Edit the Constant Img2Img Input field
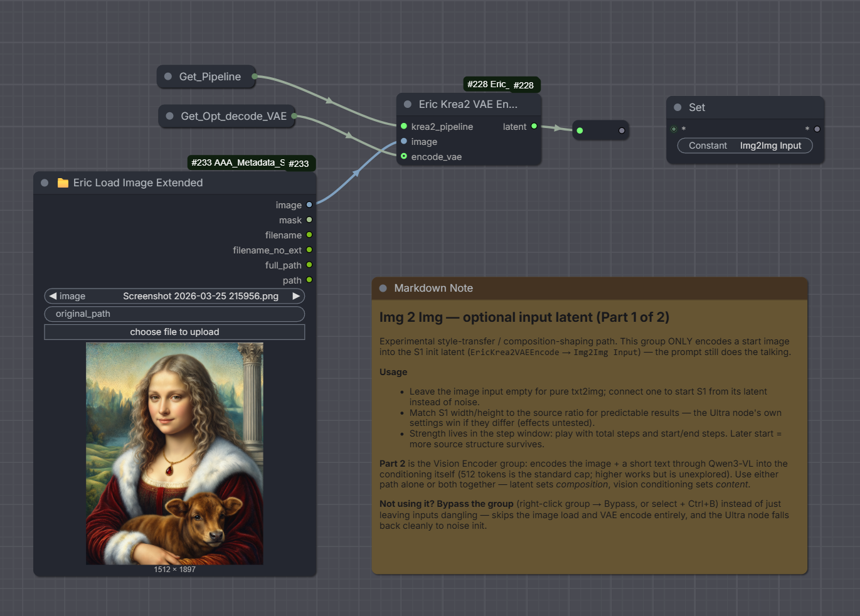Screen dimensions: 860x616 [745, 146]
